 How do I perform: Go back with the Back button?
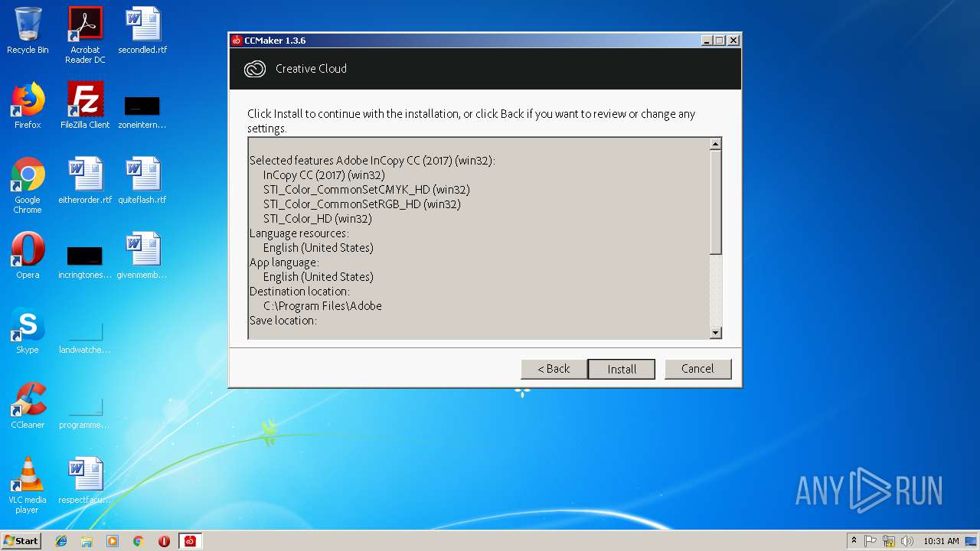(x=554, y=369)
